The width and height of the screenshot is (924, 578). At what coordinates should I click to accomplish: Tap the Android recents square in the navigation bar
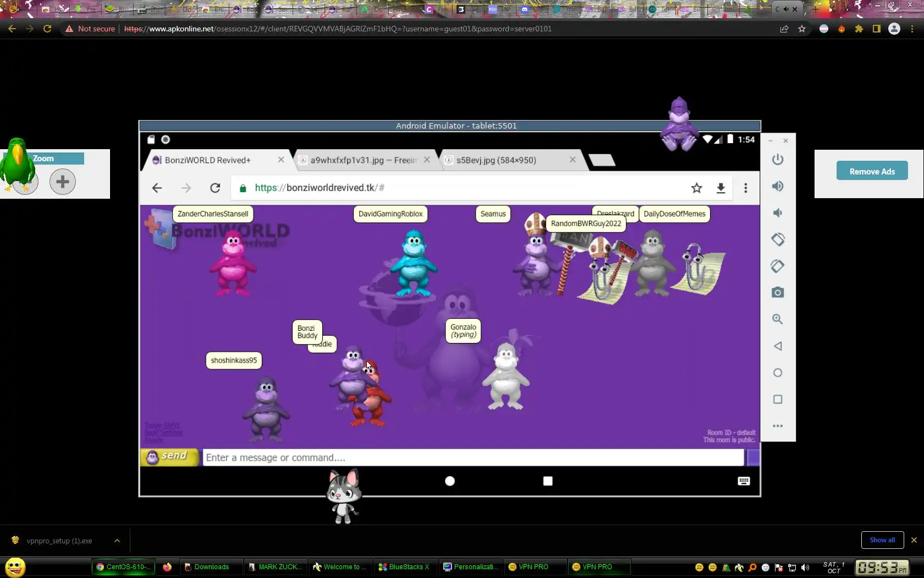pyautogui.click(x=548, y=481)
